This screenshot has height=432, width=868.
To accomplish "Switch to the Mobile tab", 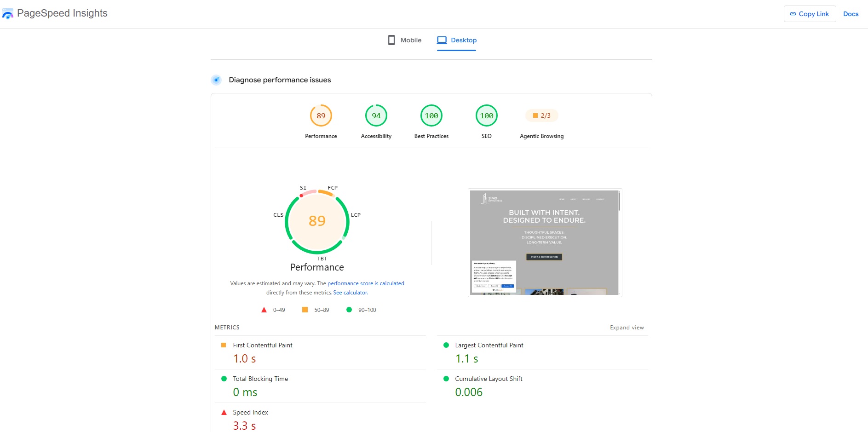I will [x=404, y=40].
